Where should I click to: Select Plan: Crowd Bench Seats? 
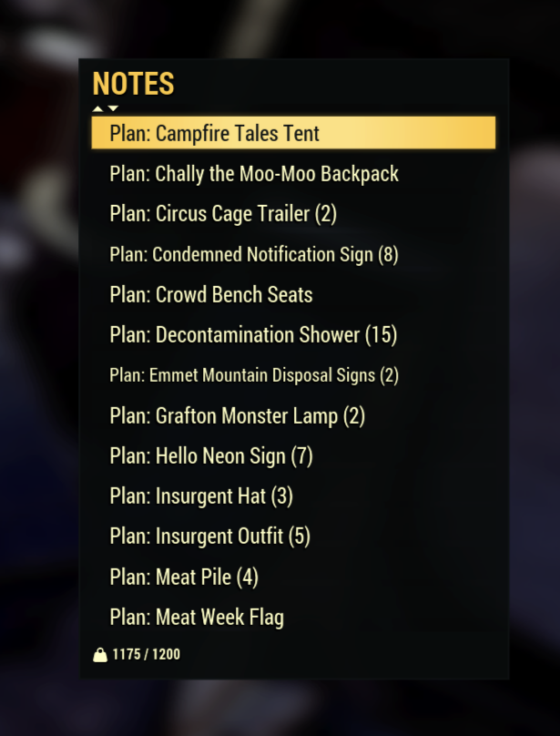pyautogui.click(x=293, y=295)
